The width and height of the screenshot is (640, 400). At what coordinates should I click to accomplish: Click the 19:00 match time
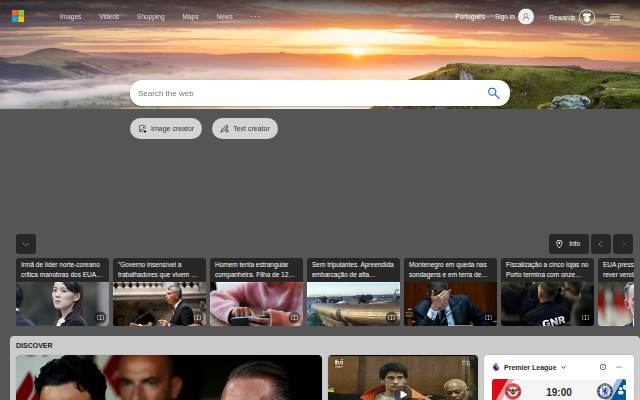559,392
